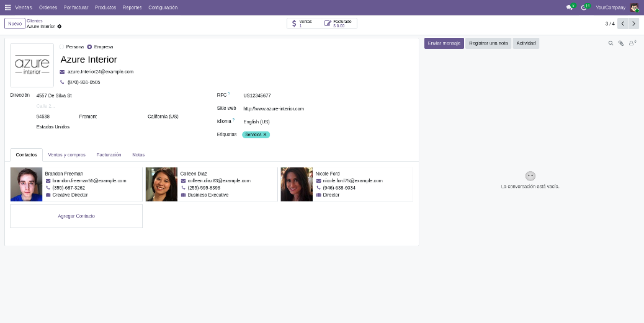644x323 pixels.
Task: Switch to the Notas tab
Action: point(138,155)
